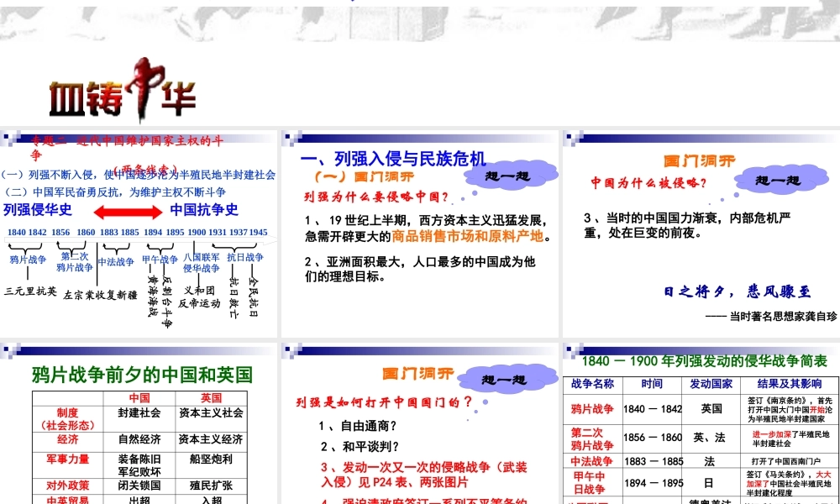Click the 闭关锁国 table cell

(x=139, y=486)
